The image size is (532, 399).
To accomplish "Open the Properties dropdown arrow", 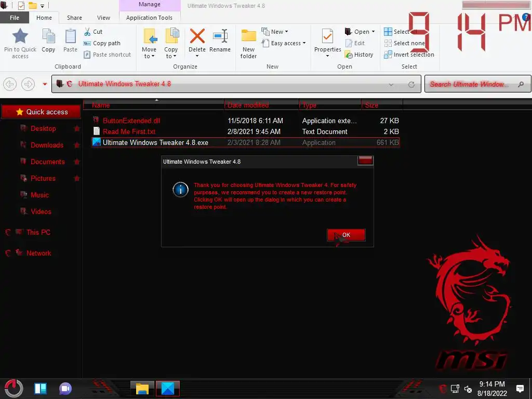I will click(x=327, y=56).
